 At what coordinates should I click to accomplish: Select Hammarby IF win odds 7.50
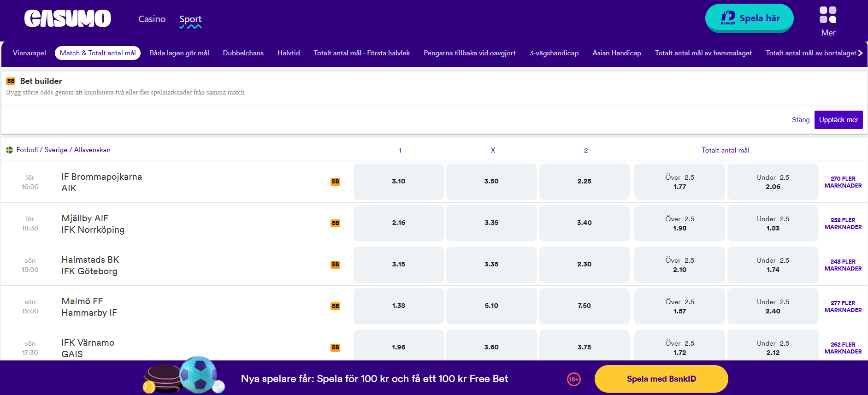585,306
